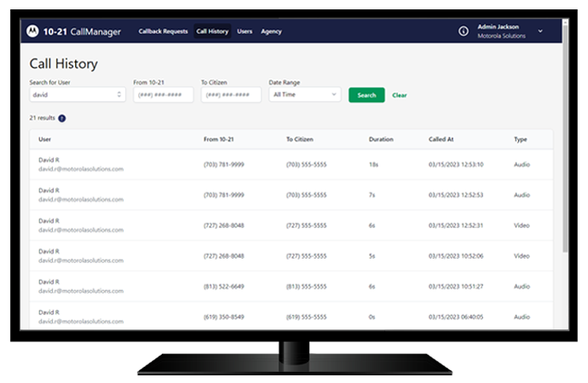Expand the Admin Jackson account menu

point(540,31)
